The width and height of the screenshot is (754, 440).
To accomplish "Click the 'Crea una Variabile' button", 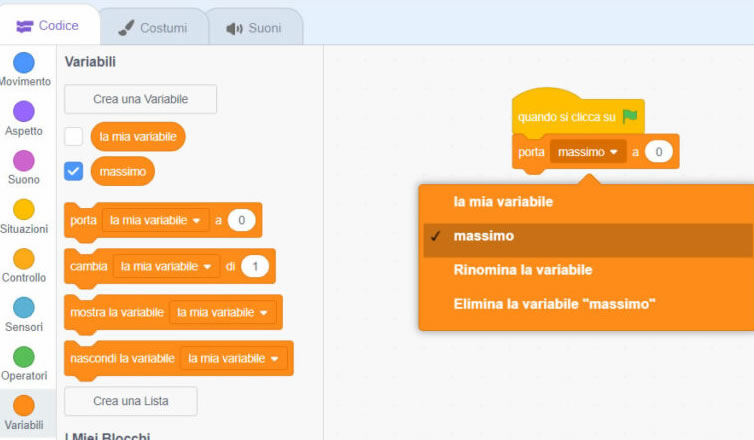I will tap(140, 99).
